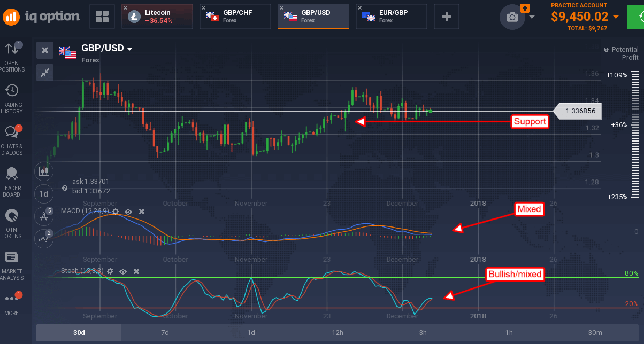The width and height of the screenshot is (644, 344).
Task: Open Market Analysis in sidebar
Action: coord(12,266)
